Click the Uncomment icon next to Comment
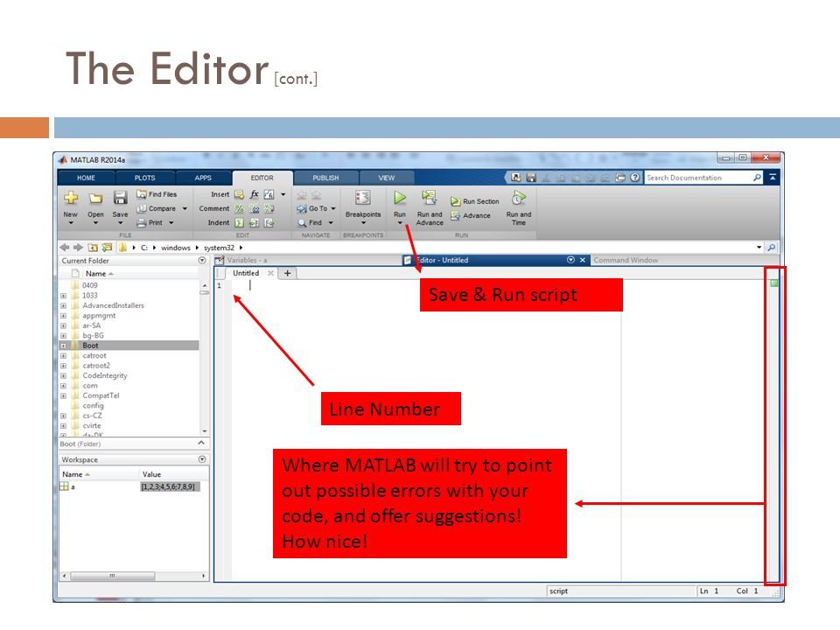 255,208
